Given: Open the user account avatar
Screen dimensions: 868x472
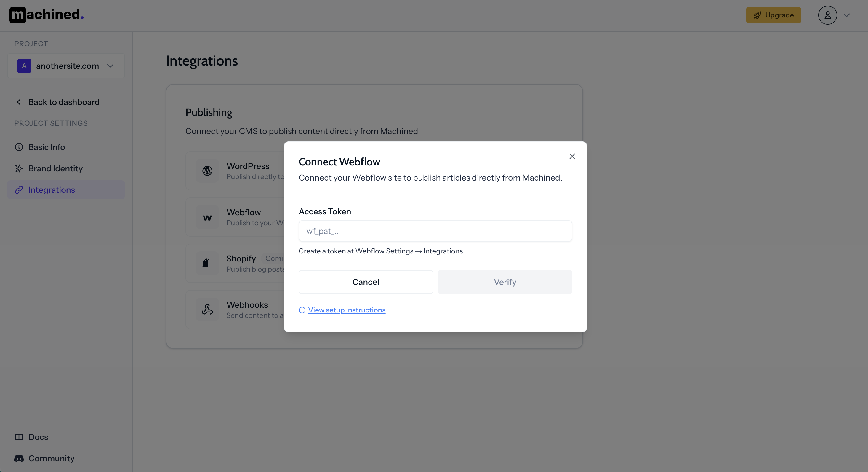Looking at the screenshot, I should (827, 15).
